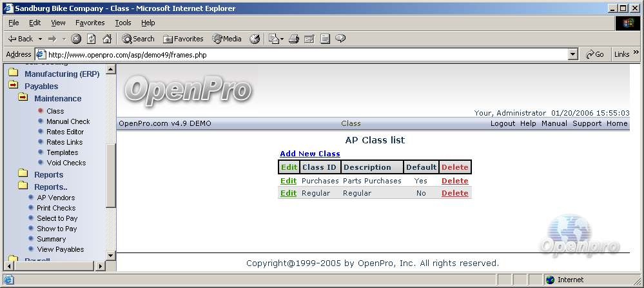Click the Stop button in toolbar

click(x=76, y=39)
